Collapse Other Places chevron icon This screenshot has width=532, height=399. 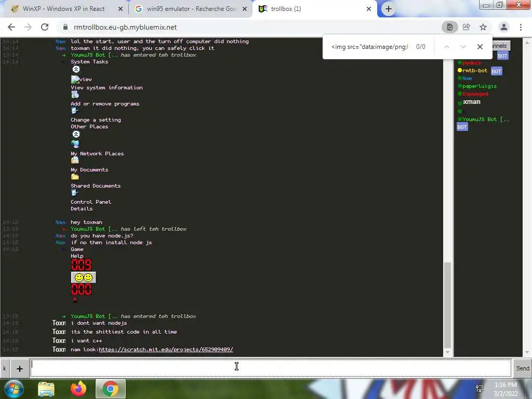76,134
